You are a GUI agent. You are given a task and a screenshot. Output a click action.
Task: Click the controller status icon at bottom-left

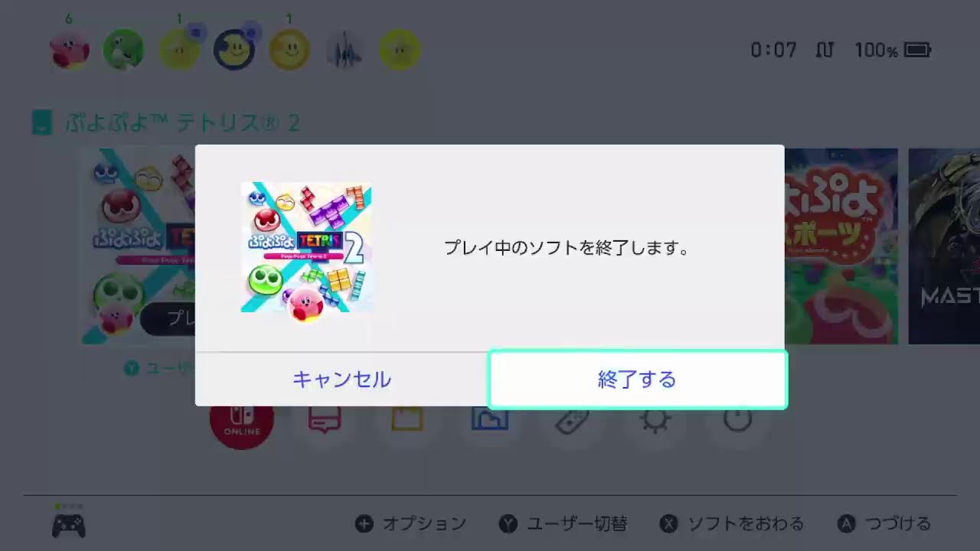point(68,525)
